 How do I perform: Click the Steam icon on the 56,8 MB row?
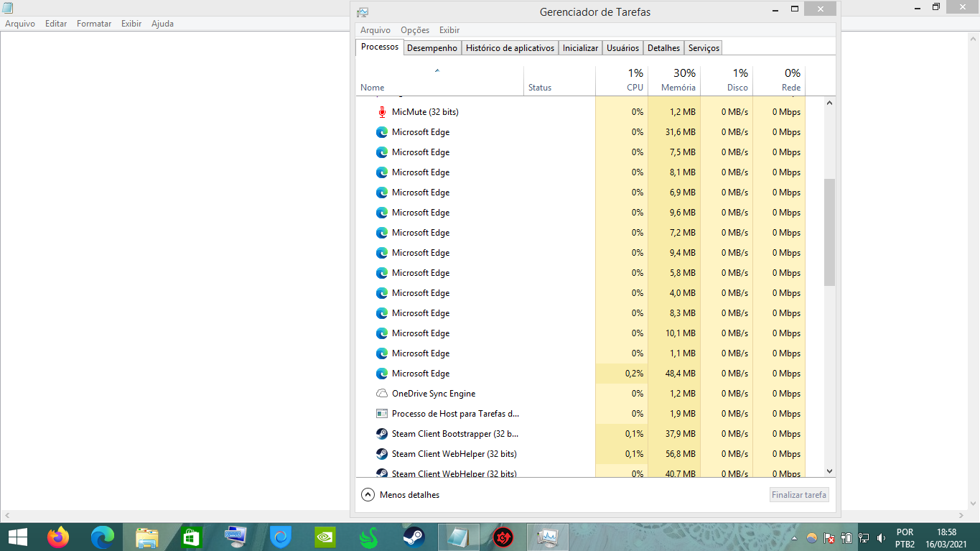pos(382,454)
